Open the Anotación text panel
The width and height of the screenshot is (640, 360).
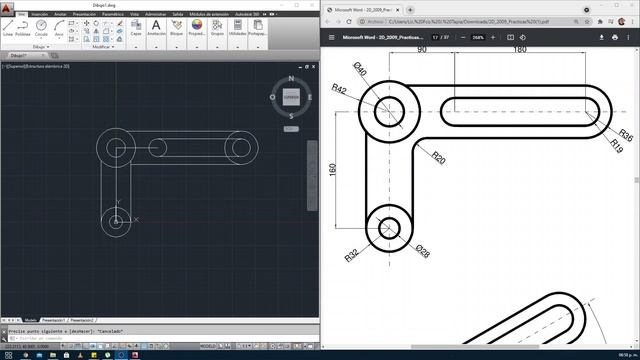[156, 28]
